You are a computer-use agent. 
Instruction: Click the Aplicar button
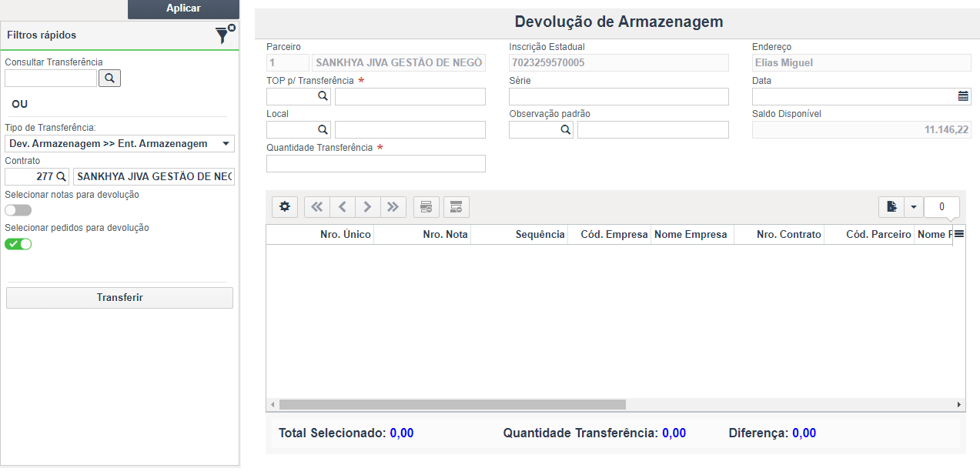(183, 8)
